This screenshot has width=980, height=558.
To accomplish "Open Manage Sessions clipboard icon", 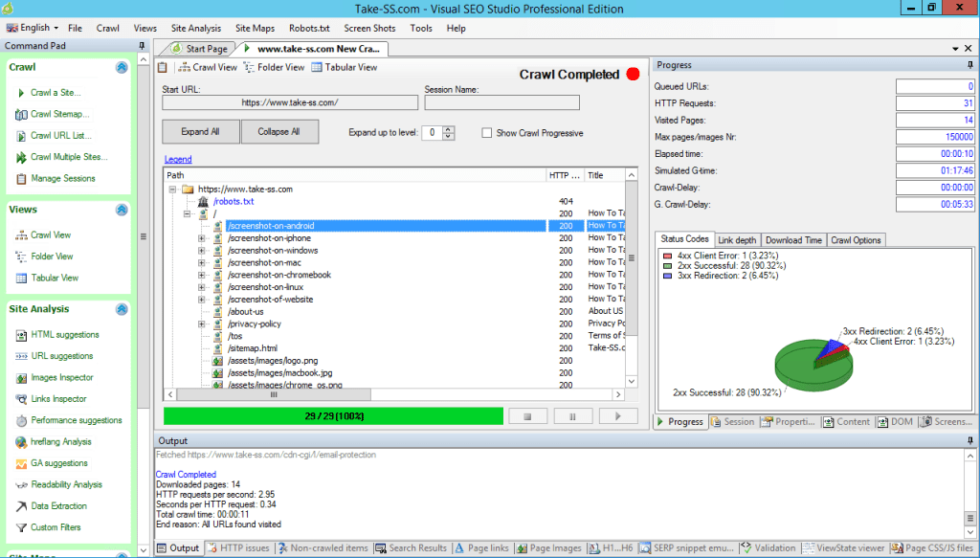I will point(21,179).
